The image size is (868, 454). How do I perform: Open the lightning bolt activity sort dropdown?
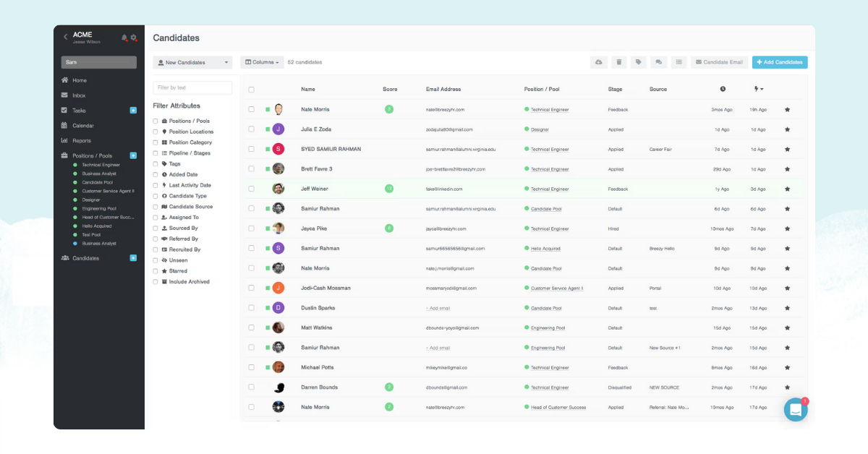pyautogui.click(x=758, y=89)
